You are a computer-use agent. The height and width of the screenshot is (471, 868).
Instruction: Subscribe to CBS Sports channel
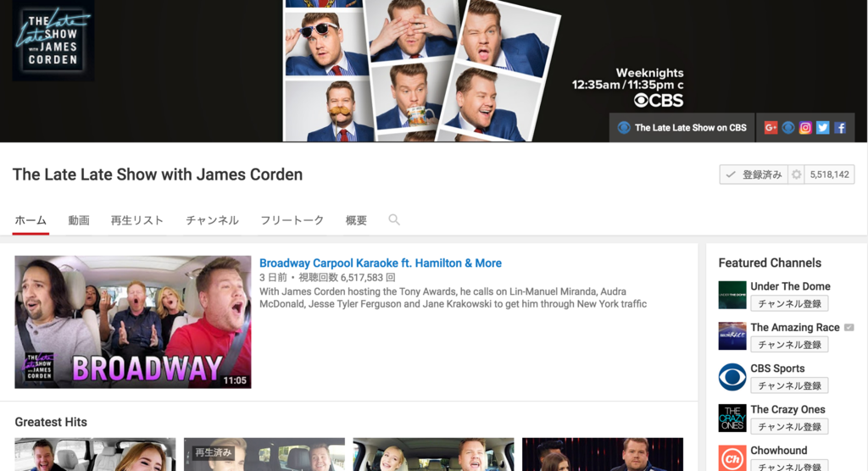(789, 385)
